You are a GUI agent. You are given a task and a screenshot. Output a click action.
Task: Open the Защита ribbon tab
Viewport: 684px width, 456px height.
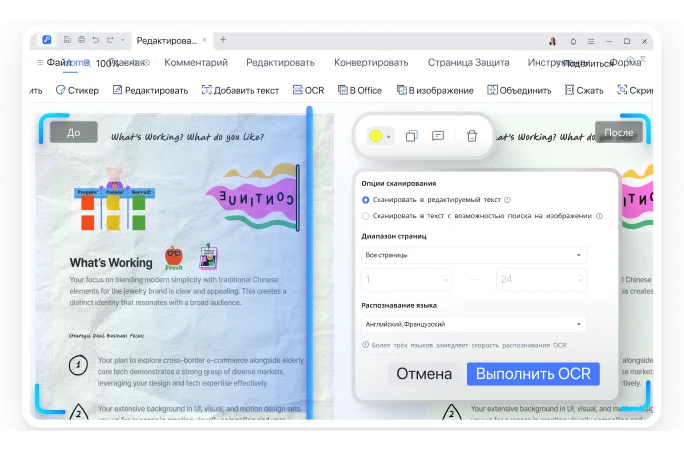point(491,62)
